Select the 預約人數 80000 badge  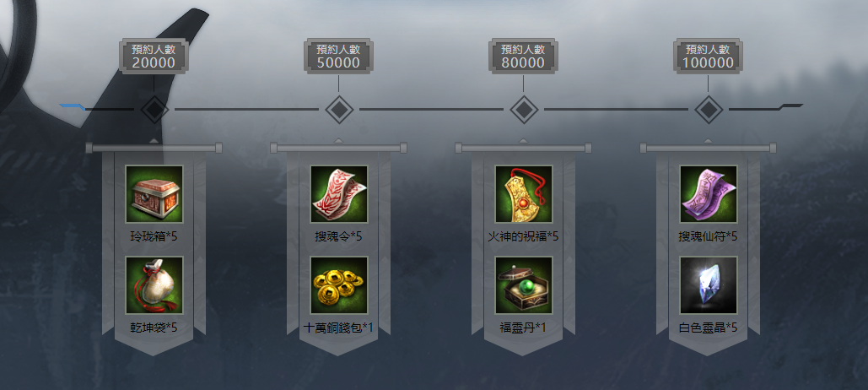pos(523,56)
